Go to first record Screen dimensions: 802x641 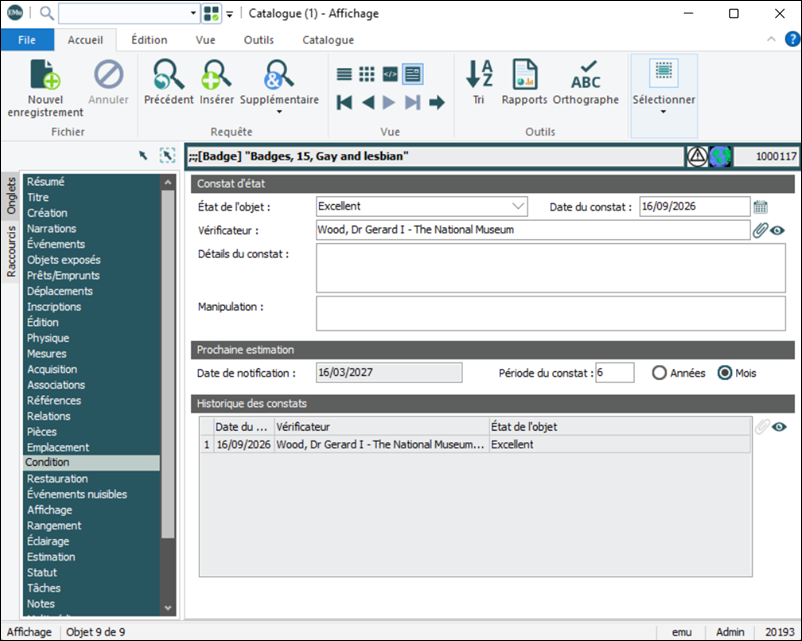point(344,103)
